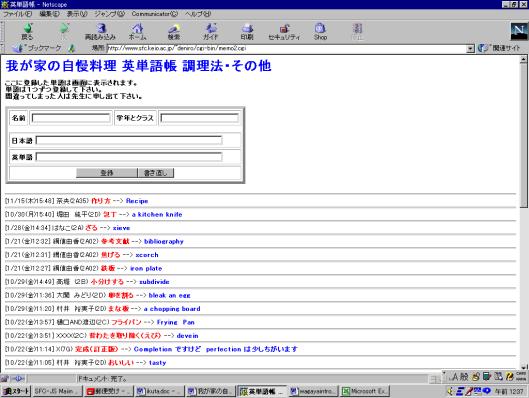
Task: Click the location URL address field
Action: click(286, 49)
